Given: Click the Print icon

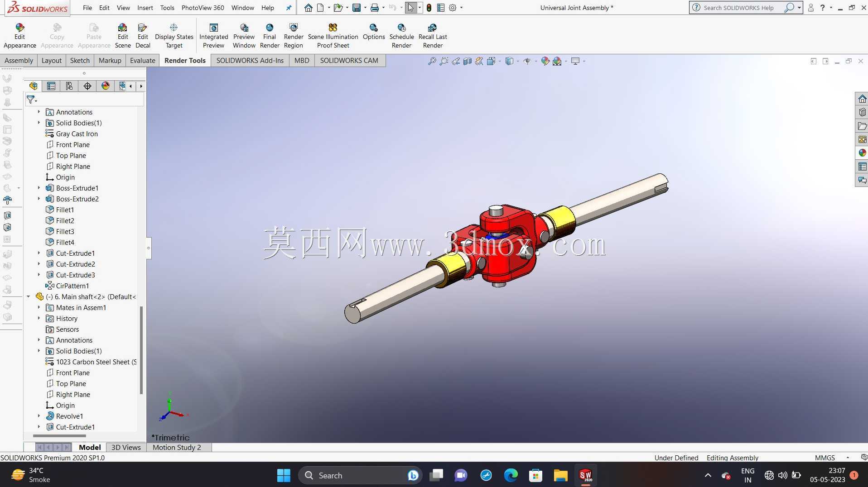Looking at the screenshot, I should coord(375,8).
